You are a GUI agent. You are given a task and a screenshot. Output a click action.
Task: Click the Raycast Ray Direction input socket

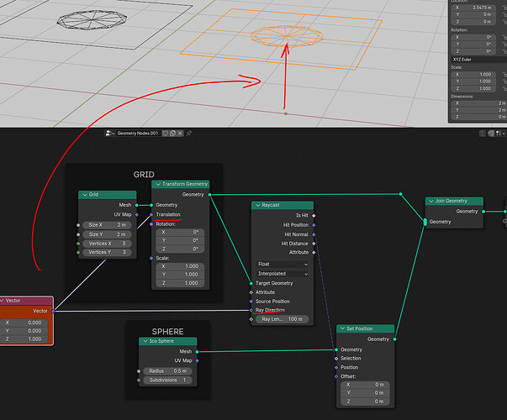(x=251, y=310)
